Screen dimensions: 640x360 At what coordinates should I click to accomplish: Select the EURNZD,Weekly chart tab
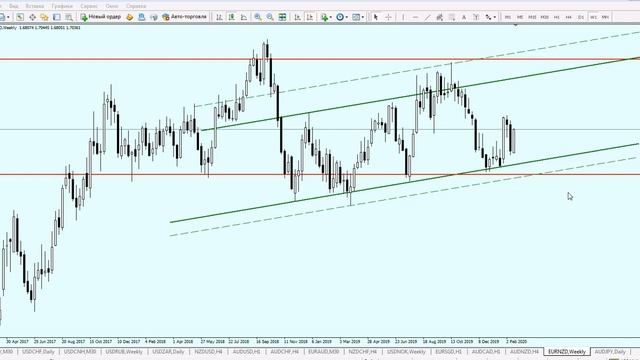tap(567, 351)
